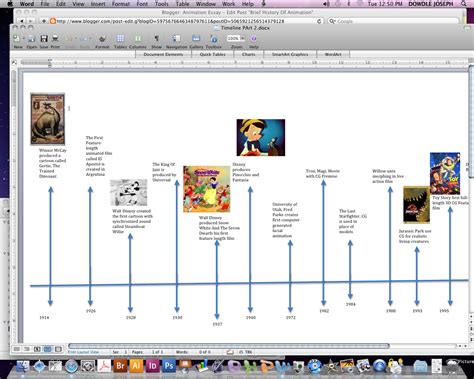The width and height of the screenshot is (474, 379).
Task: Click the browser add bookmark plus button
Action: (43, 21)
